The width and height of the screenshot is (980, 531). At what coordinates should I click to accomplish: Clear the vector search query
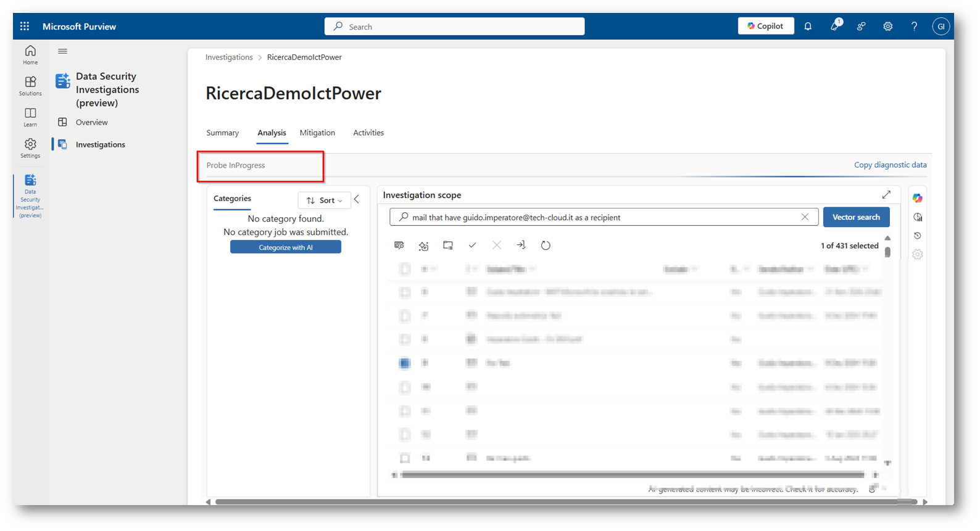click(x=805, y=217)
